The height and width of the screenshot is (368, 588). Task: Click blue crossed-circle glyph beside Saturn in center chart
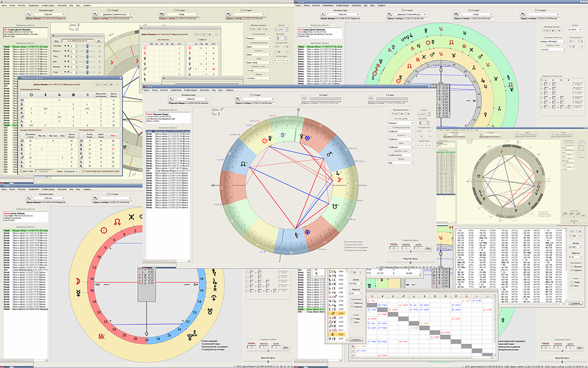point(307,232)
